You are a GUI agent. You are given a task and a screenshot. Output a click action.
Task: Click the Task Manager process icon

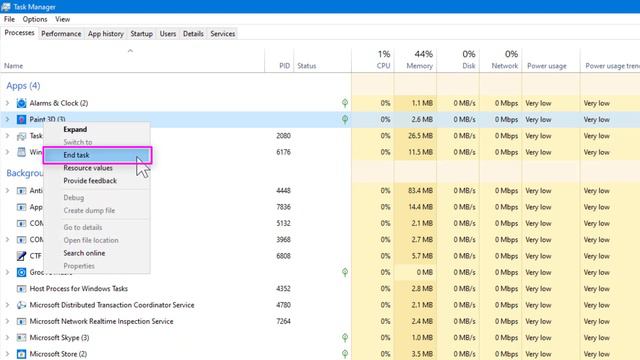click(x=21, y=136)
